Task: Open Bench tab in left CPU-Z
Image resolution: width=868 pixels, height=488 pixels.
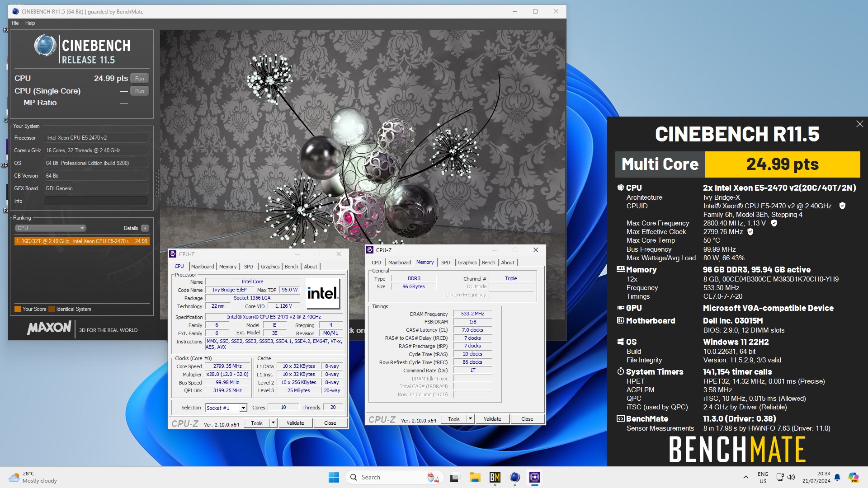Action: tap(292, 267)
